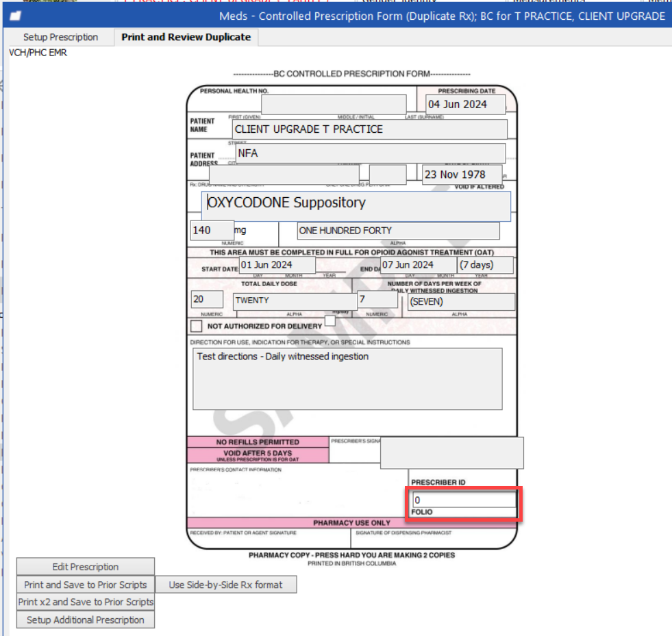Click Print and Save to Prior Scripts
Screen dimensions: 672x636
click(86, 585)
